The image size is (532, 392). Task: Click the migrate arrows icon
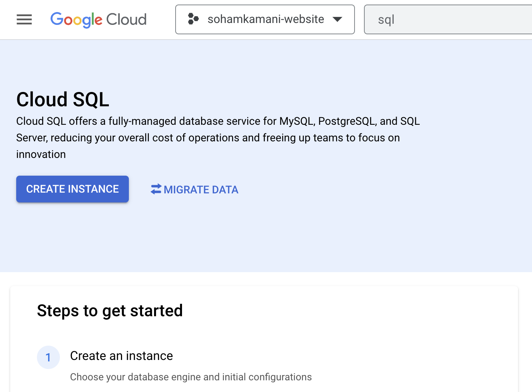[156, 189]
